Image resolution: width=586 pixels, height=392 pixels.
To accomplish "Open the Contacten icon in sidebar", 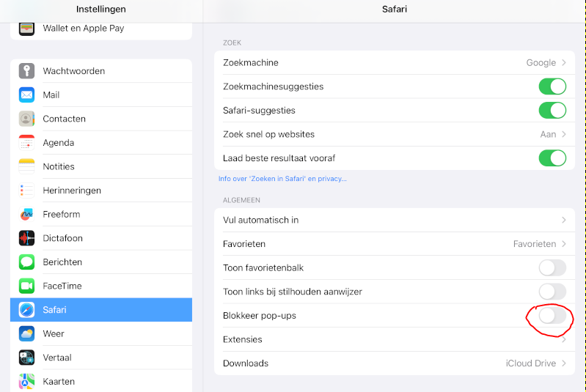I will click(x=27, y=119).
